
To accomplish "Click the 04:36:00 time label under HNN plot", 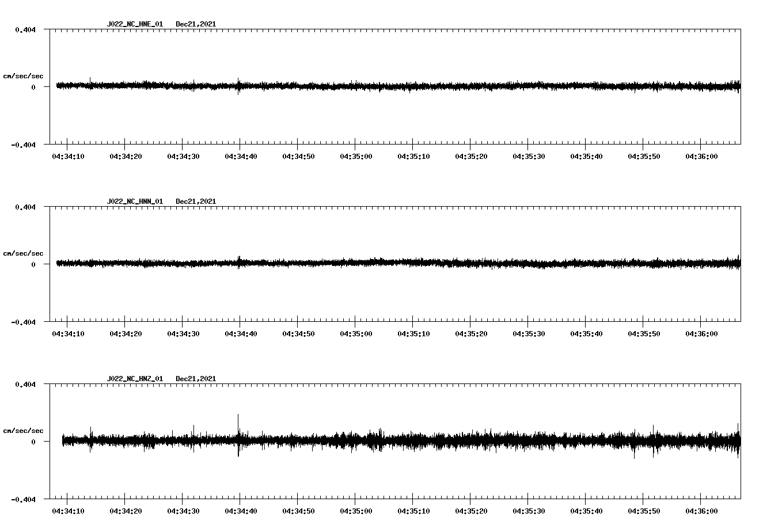I will coord(701,333).
